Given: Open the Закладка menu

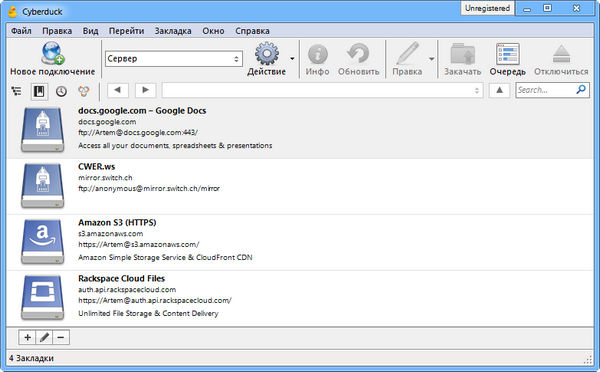Looking at the screenshot, I should (x=173, y=31).
